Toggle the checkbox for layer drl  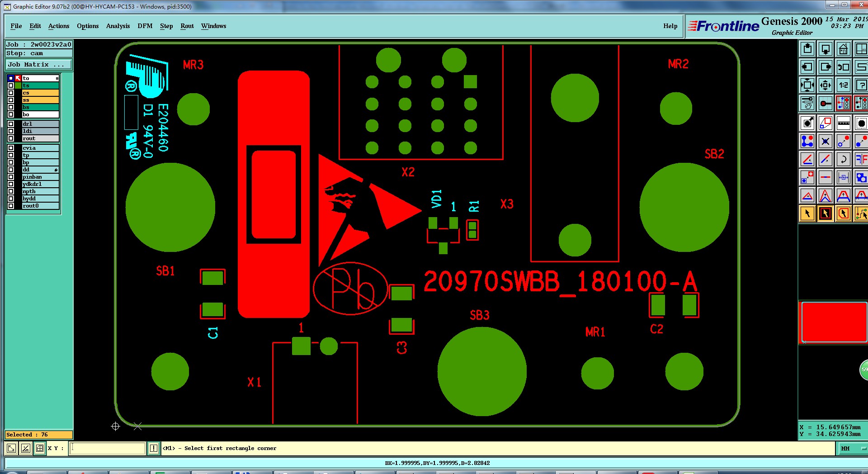[x=11, y=124]
